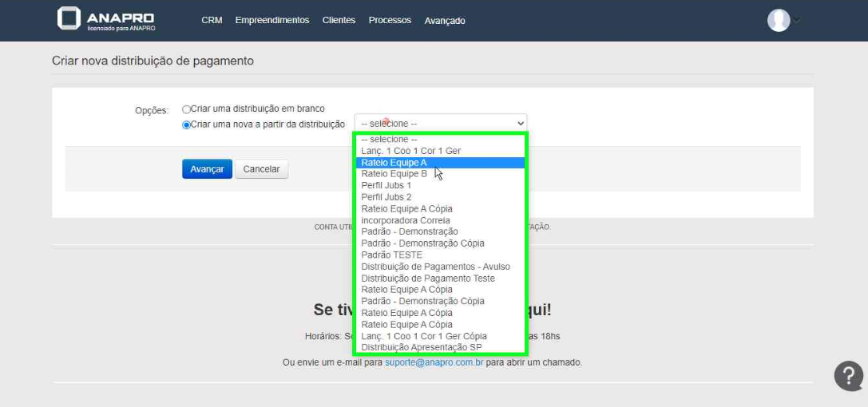Open the Avançado menu item

tap(445, 21)
